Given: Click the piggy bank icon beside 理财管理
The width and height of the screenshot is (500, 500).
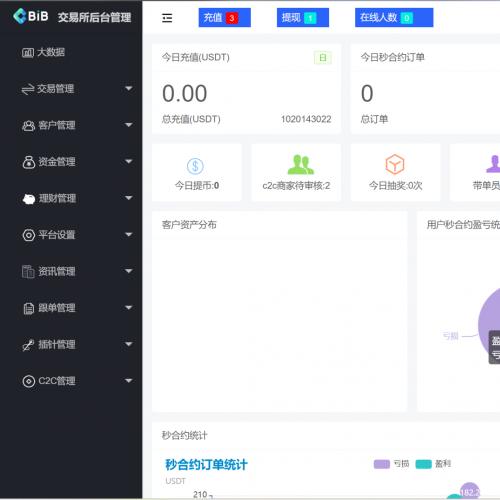Looking at the screenshot, I should click(x=29, y=199).
